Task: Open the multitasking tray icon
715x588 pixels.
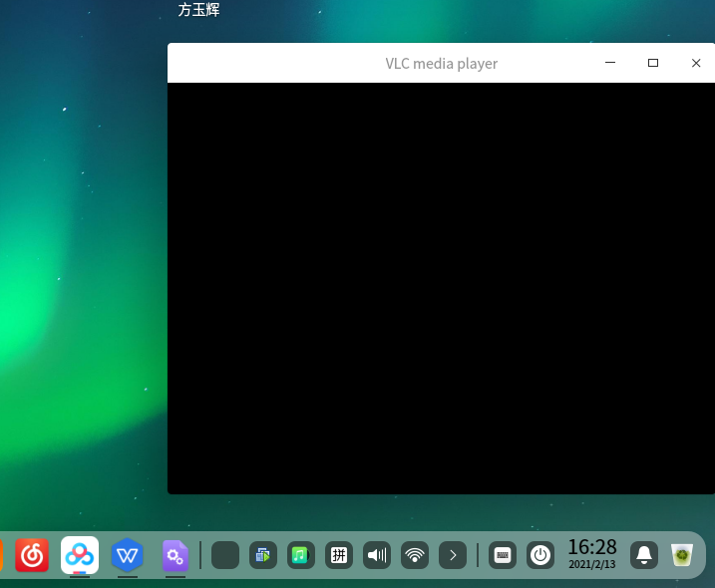Action: click(263, 555)
